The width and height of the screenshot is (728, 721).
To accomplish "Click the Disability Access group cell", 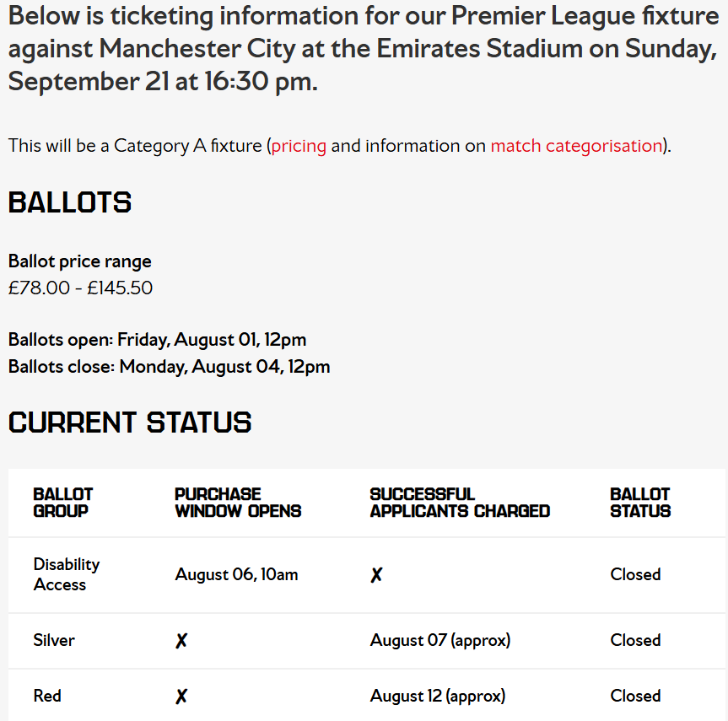I will (x=67, y=575).
